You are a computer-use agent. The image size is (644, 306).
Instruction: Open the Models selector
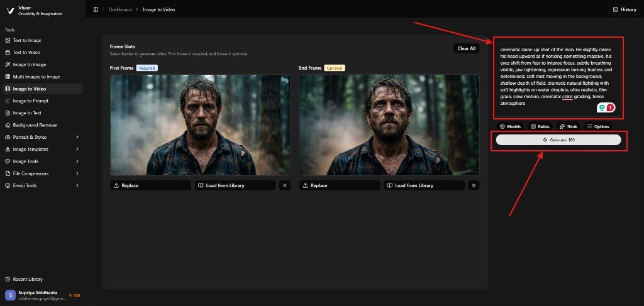[510, 126]
